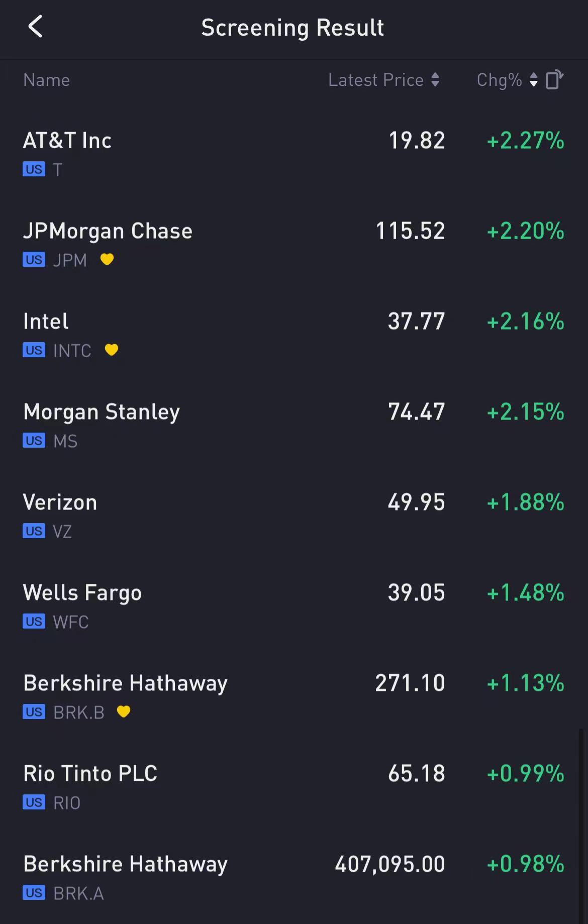Click the Wells Fargo +1.48% change value
Screen dimensions: 588x924
[526, 593]
